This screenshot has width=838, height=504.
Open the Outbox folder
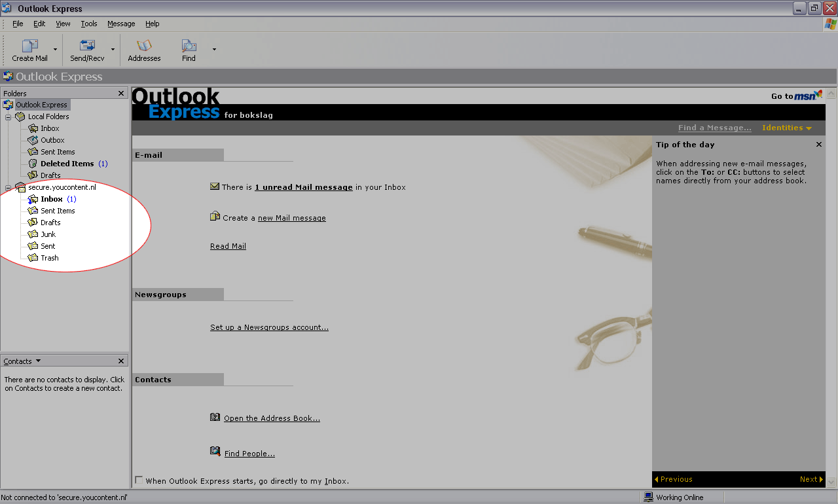[x=52, y=140]
